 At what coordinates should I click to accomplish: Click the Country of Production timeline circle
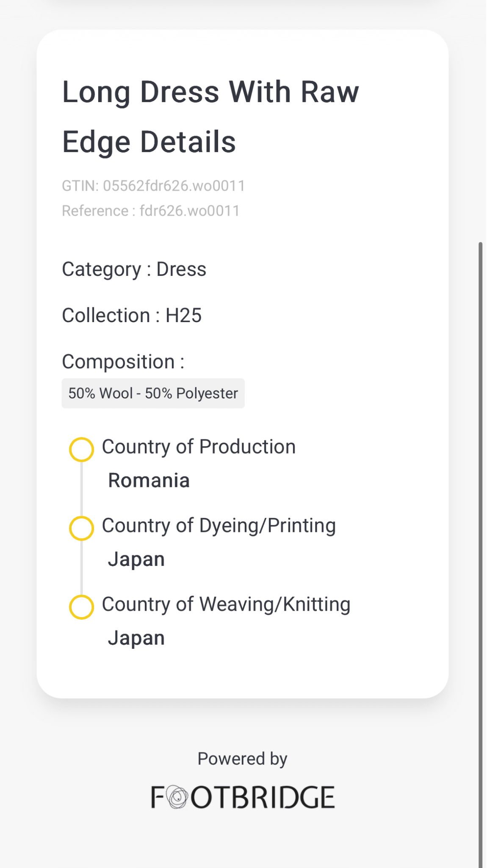tap(81, 449)
